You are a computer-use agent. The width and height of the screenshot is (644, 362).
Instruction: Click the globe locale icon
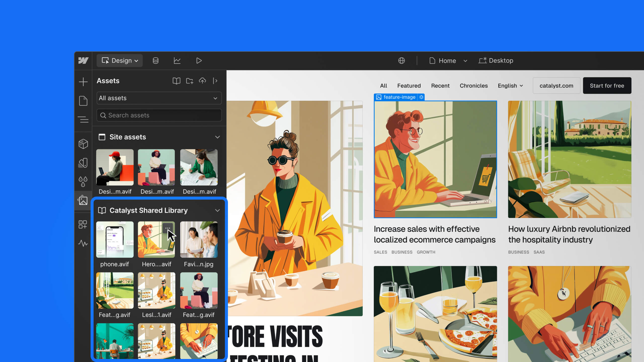pos(401,61)
